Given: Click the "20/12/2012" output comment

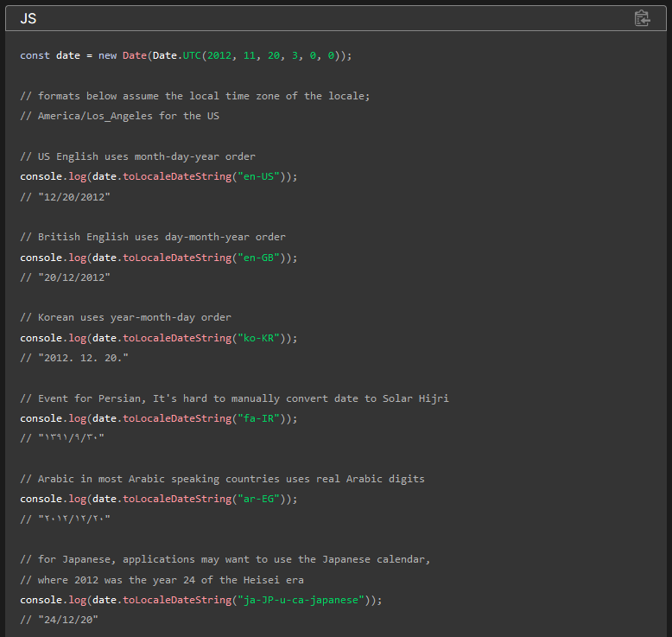Looking at the screenshot, I should [x=73, y=277].
